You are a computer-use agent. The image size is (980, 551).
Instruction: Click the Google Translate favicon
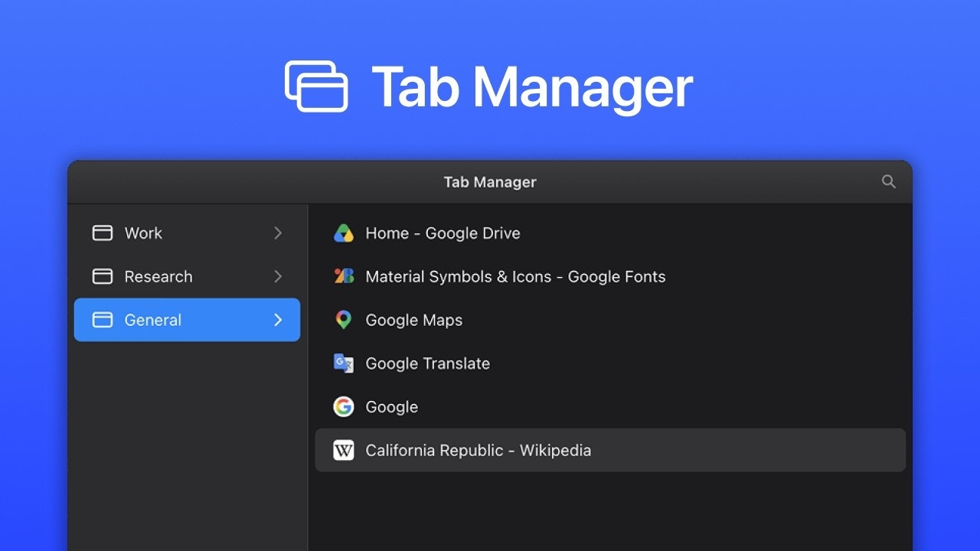point(344,364)
